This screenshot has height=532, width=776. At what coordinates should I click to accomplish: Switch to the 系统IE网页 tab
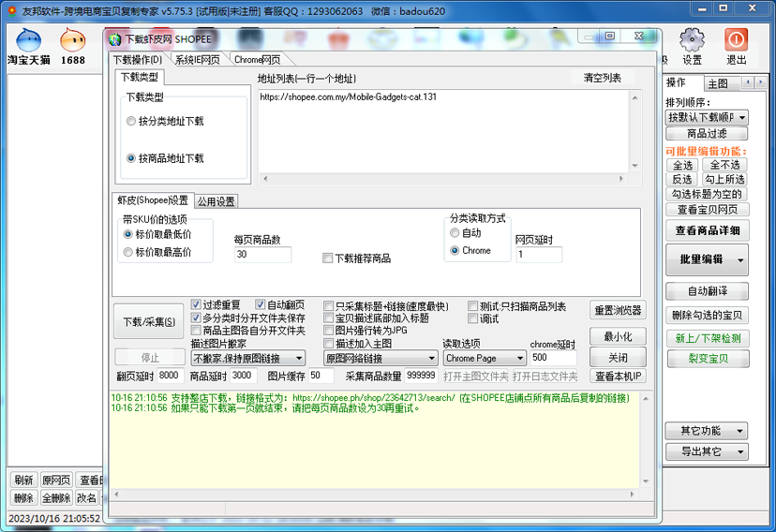click(x=197, y=60)
